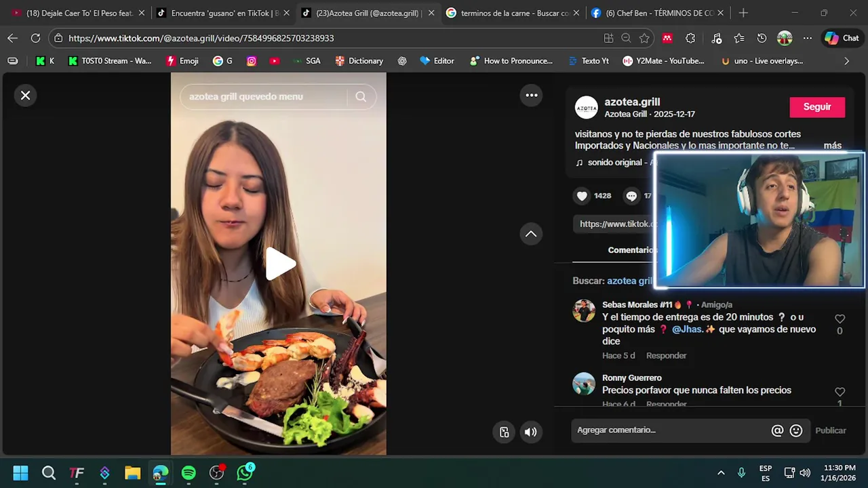This screenshot has width=868, height=488.
Task: Switch to 'terminos de la carne' Google tab
Action: point(513,13)
